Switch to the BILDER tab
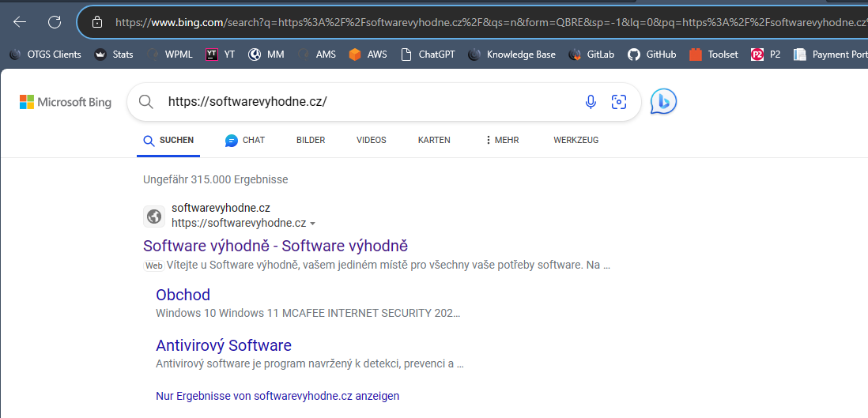Viewport: 868px width, 418px height. 311,140
